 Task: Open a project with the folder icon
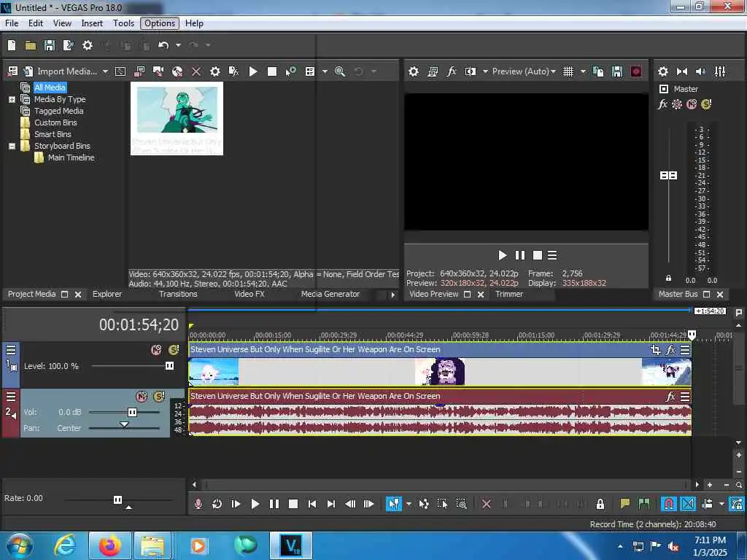coord(31,45)
